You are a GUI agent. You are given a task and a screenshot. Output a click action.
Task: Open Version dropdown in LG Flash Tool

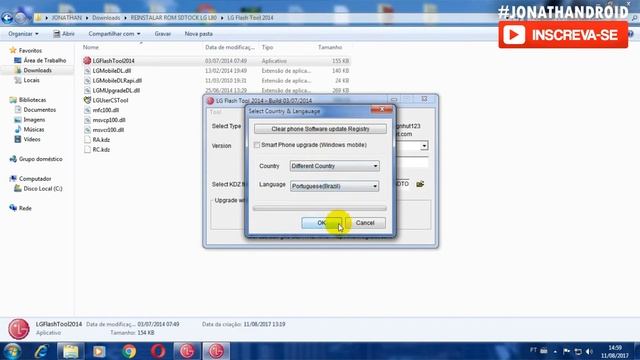pos(424,146)
